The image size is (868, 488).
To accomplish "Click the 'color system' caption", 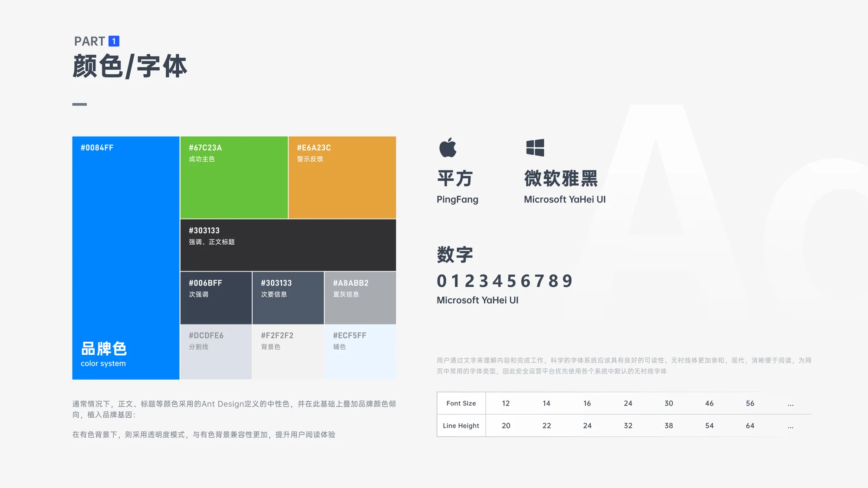I will point(103,364).
